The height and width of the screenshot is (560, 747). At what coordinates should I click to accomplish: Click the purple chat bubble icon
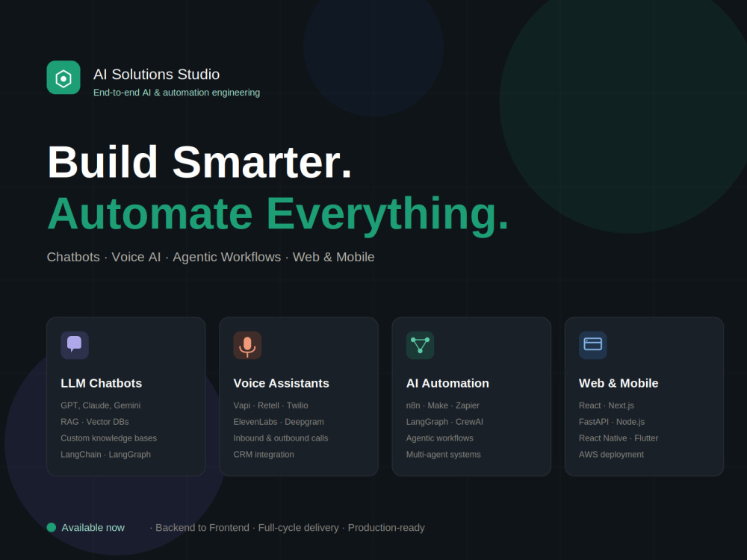[75, 345]
